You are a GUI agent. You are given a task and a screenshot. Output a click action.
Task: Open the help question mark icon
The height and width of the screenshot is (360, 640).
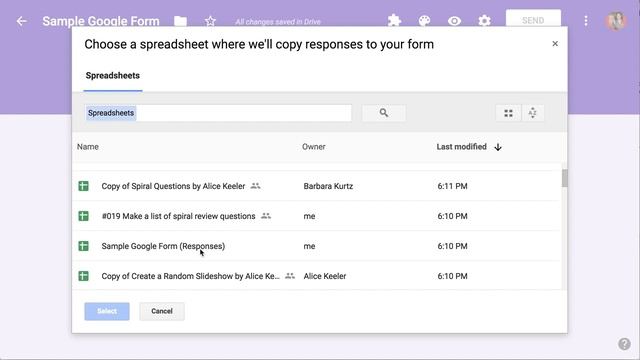click(624, 344)
